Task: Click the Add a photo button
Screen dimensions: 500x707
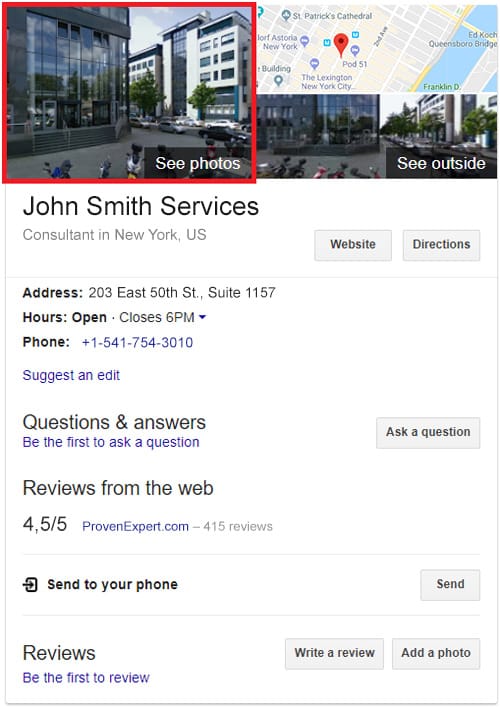Action: click(x=436, y=653)
